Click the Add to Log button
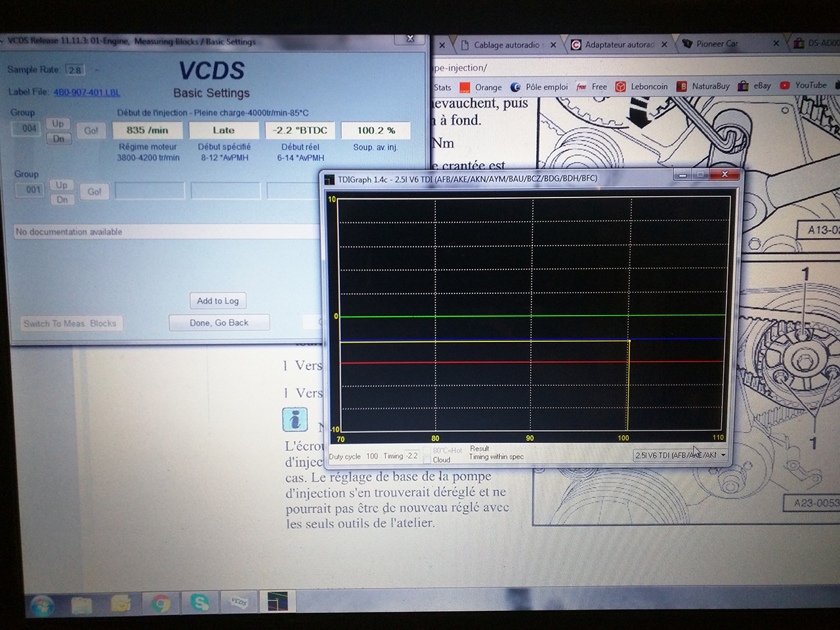 point(218,301)
